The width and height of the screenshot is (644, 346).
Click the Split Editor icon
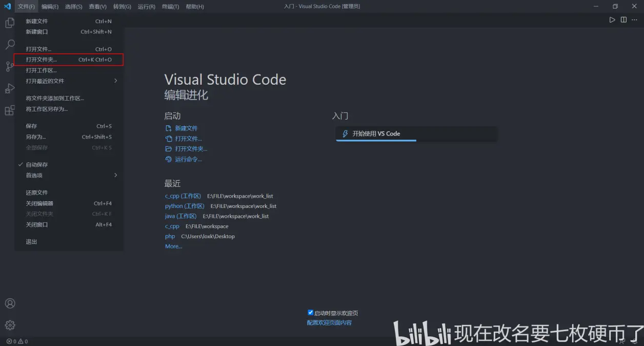tap(623, 20)
